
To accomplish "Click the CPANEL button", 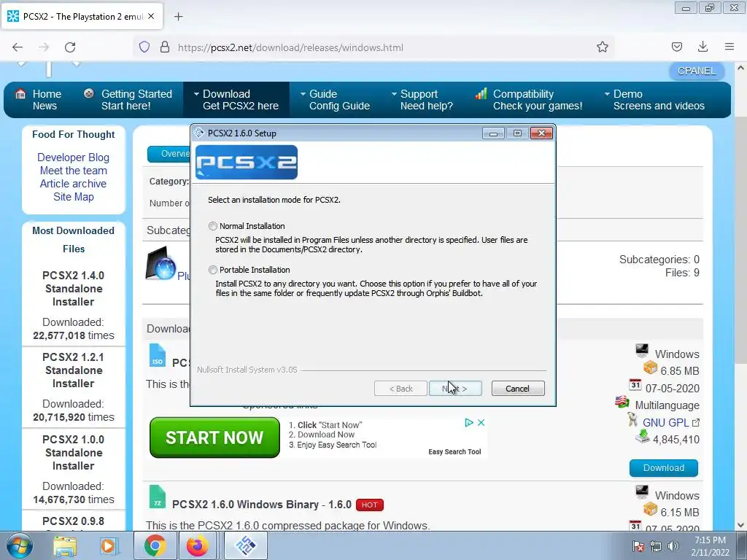I will pyautogui.click(x=697, y=71).
